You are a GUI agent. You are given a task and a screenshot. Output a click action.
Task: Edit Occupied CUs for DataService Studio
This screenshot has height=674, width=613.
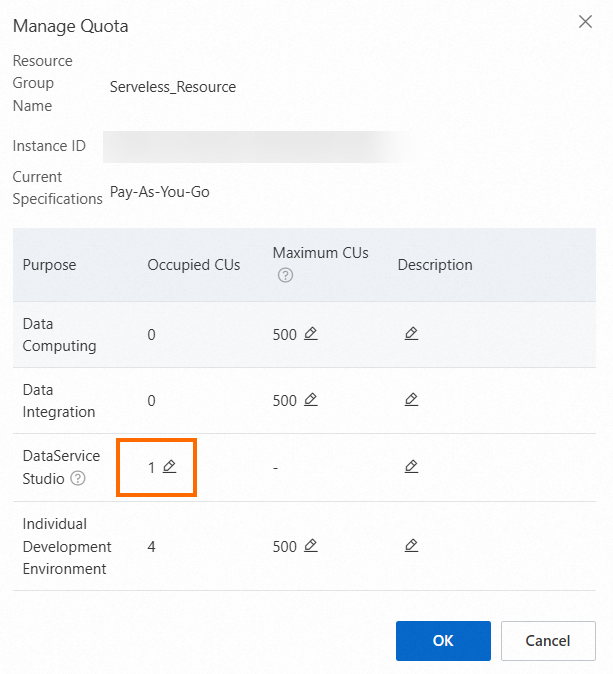pyautogui.click(x=169, y=466)
